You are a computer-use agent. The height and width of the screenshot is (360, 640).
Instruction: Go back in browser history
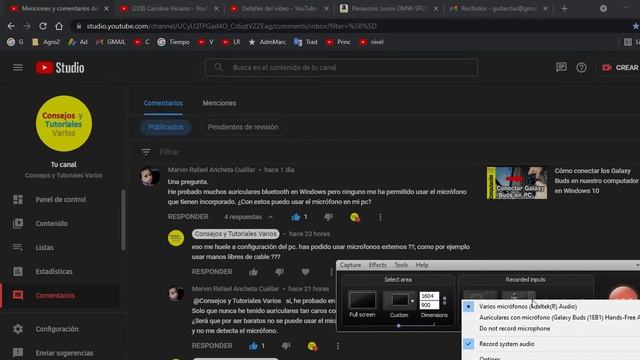(x=11, y=26)
